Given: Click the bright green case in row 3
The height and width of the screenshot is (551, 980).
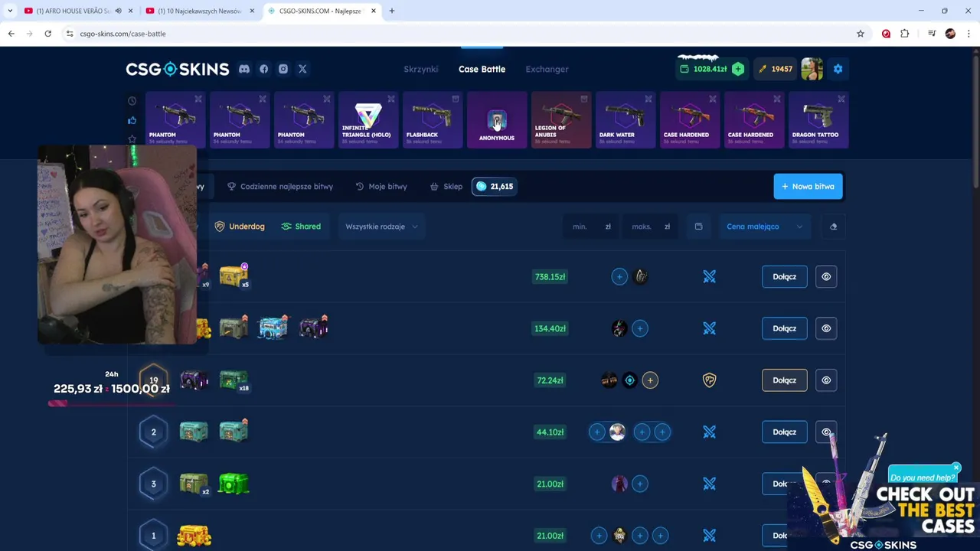Looking at the screenshot, I should pos(234,484).
